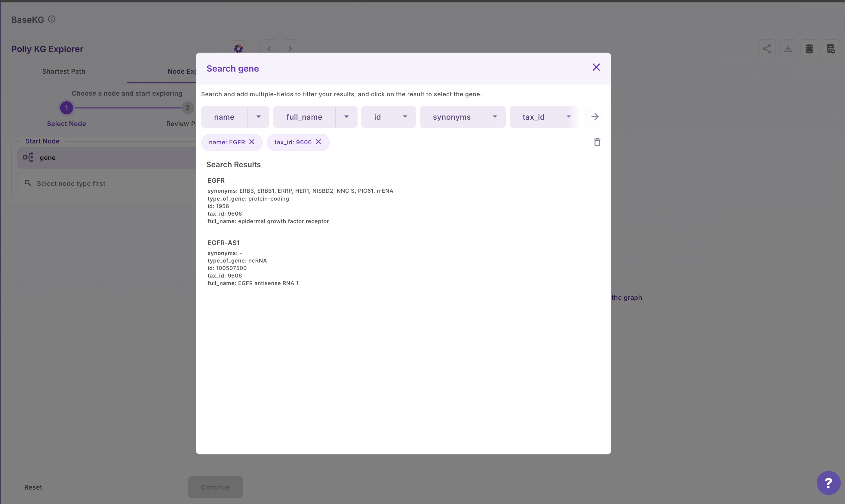Open the name field dropdown arrow
The height and width of the screenshot is (504, 845).
(x=258, y=116)
